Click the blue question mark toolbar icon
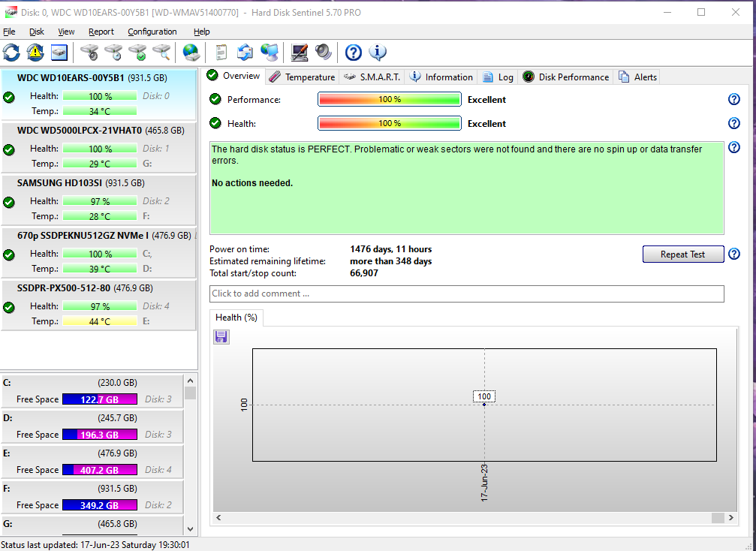The height and width of the screenshot is (551, 756). click(354, 53)
